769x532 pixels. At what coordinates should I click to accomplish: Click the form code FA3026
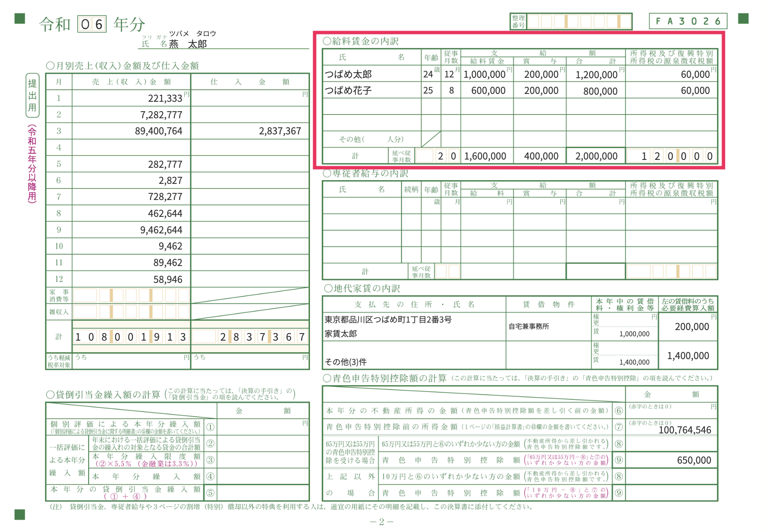(x=688, y=21)
